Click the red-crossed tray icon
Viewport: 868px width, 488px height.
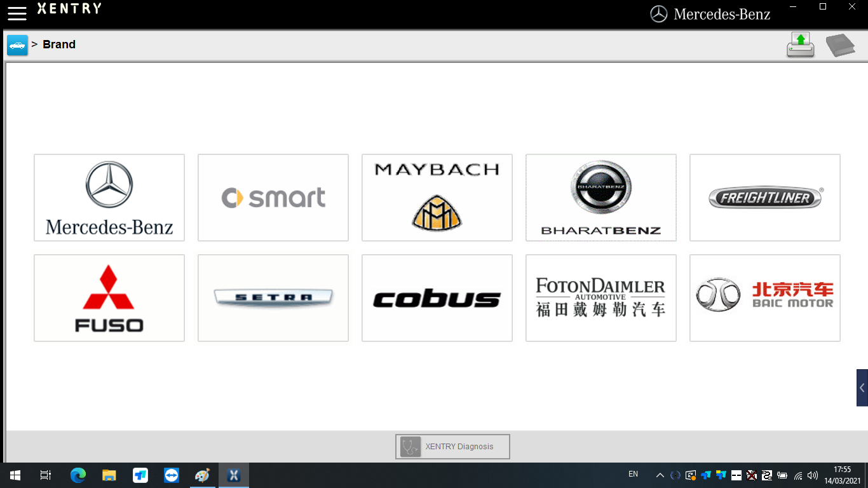(752, 475)
